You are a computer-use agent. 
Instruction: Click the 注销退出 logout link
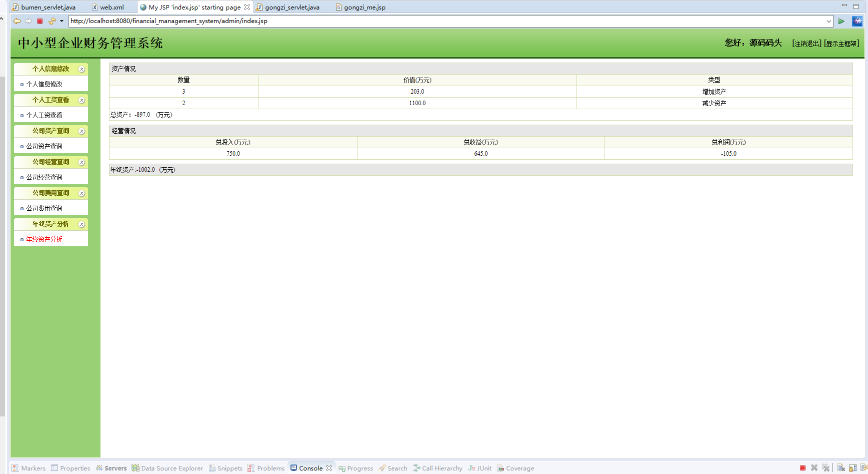[806, 44]
